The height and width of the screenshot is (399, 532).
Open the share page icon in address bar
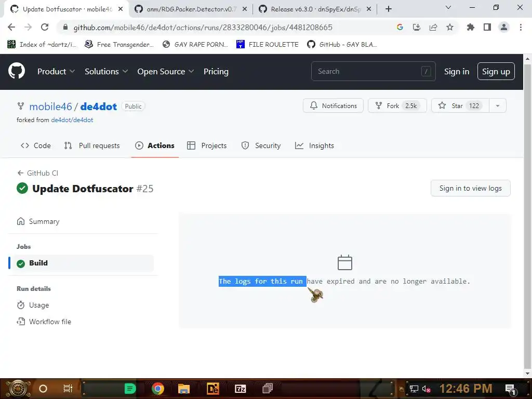(x=433, y=27)
